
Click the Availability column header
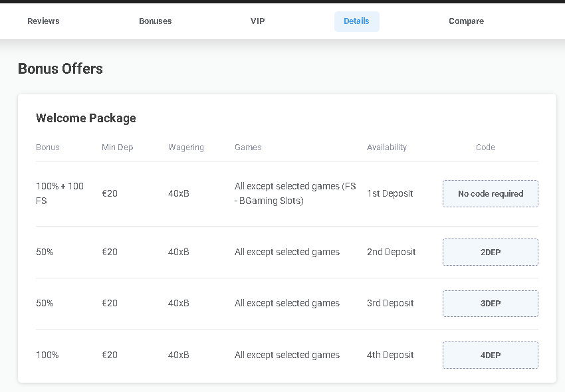386,147
